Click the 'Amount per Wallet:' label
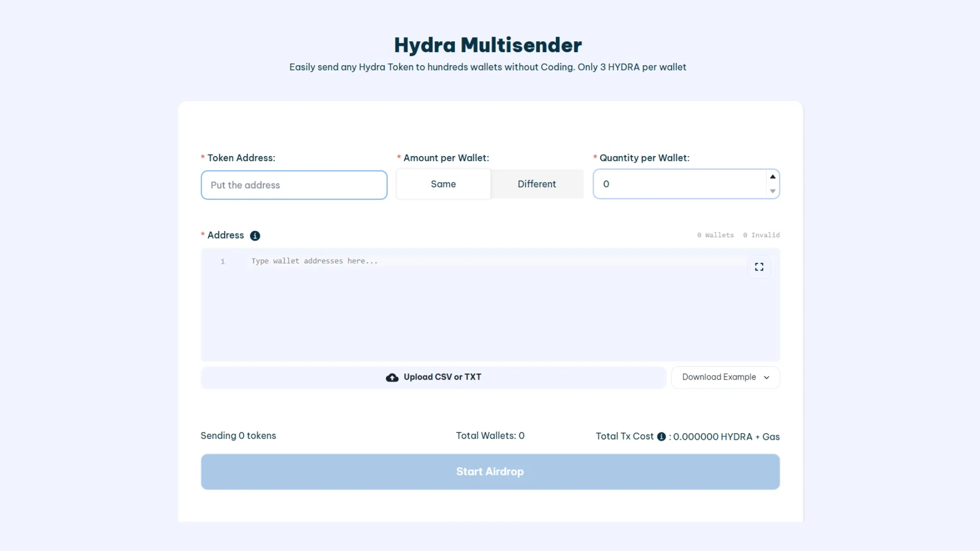The height and width of the screenshot is (551, 980). [x=446, y=158]
